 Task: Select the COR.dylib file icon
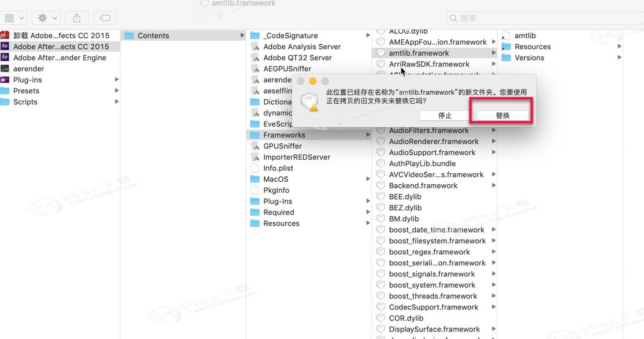pyautogui.click(x=381, y=318)
